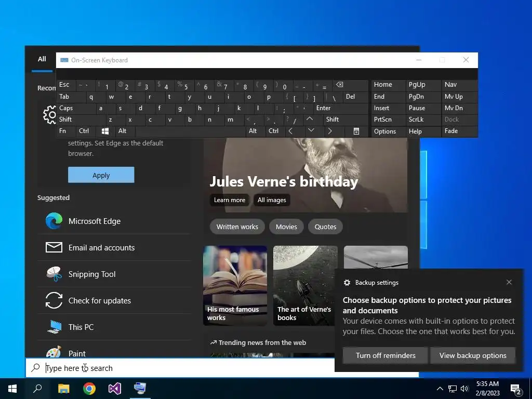
Task: Open Options on On-Screen Keyboard
Action: 388,131
